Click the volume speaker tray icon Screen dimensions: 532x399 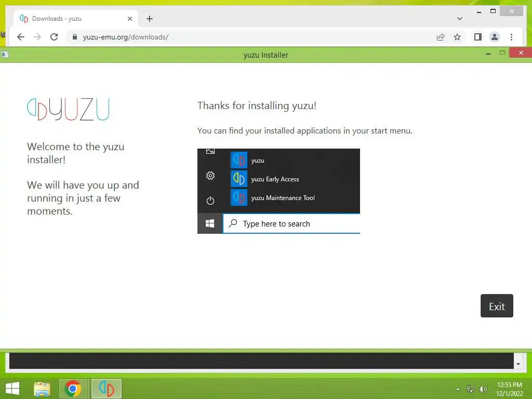coord(483,389)
